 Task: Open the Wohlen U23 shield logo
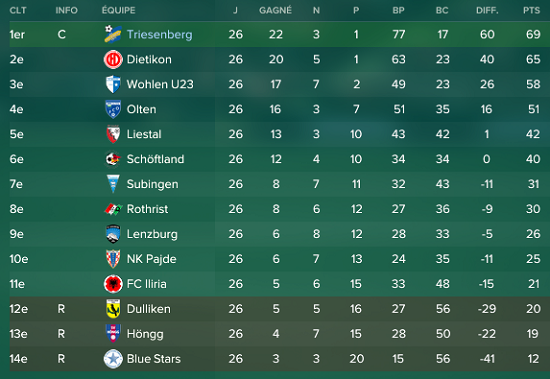click(113, 84)
